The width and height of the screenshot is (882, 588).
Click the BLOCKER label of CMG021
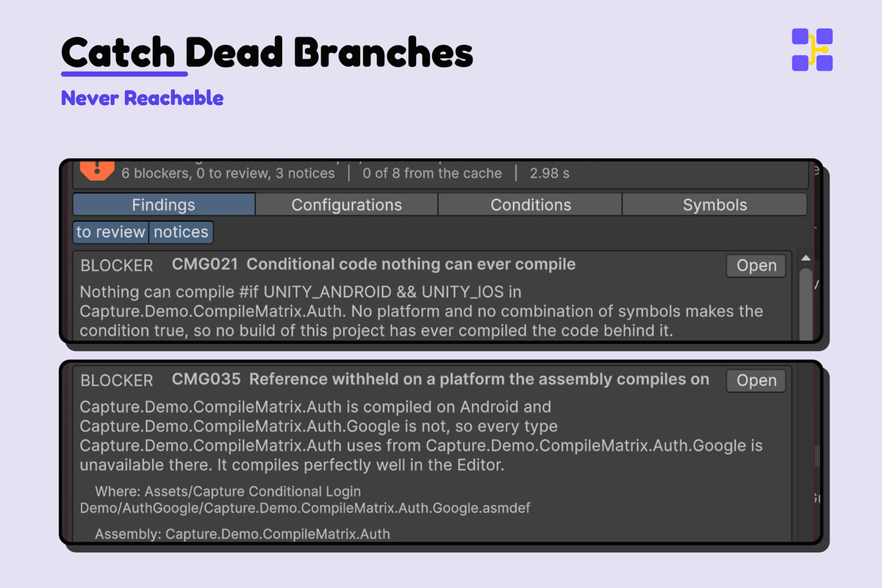[x=117, y=265]
